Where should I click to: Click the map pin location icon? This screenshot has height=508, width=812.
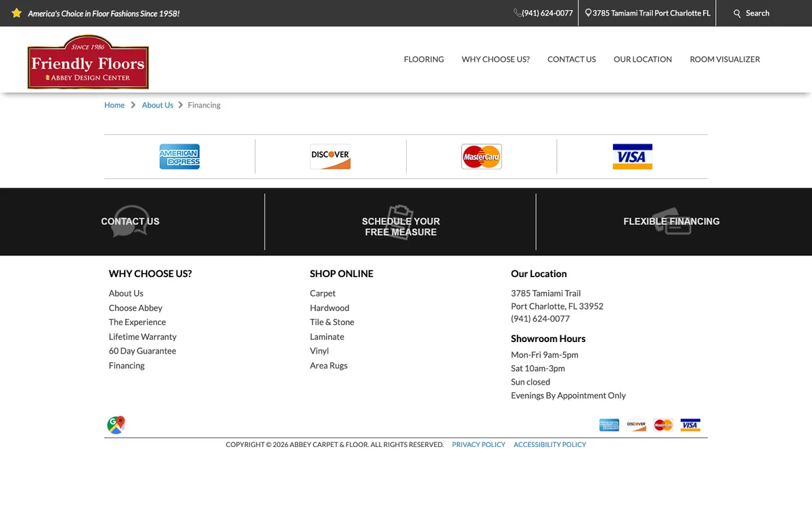[x=588, y=13]
